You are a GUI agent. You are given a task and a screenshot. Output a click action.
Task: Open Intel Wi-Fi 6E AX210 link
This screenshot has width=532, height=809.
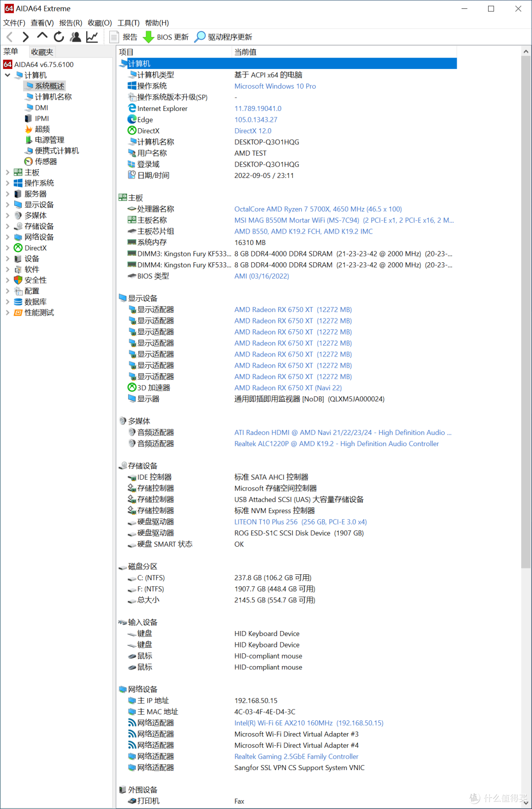point(309,723)
